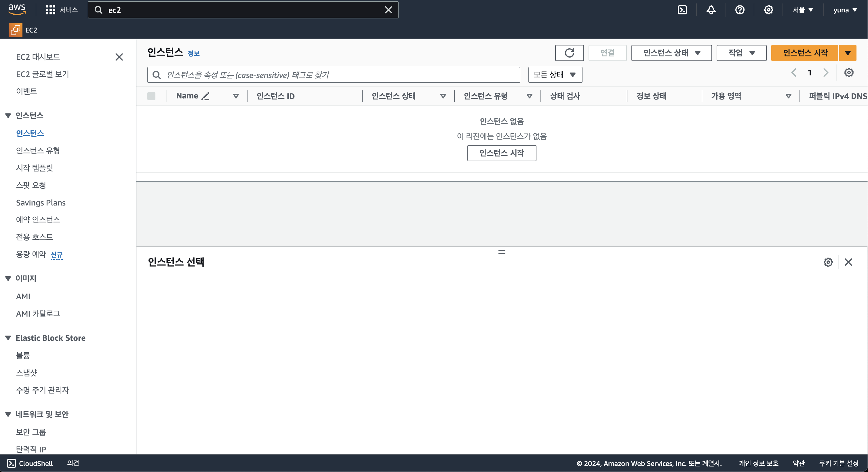
Task: Open the notifications bell icon
Action: click(x=711, y=10)
